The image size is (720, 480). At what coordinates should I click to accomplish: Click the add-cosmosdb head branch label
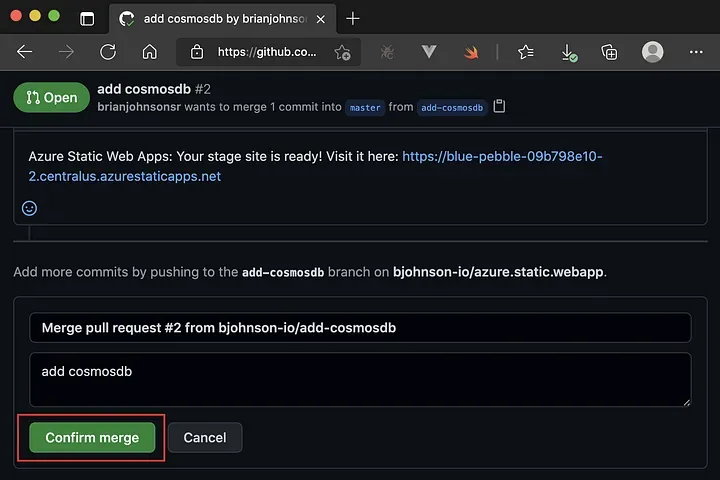452,107
